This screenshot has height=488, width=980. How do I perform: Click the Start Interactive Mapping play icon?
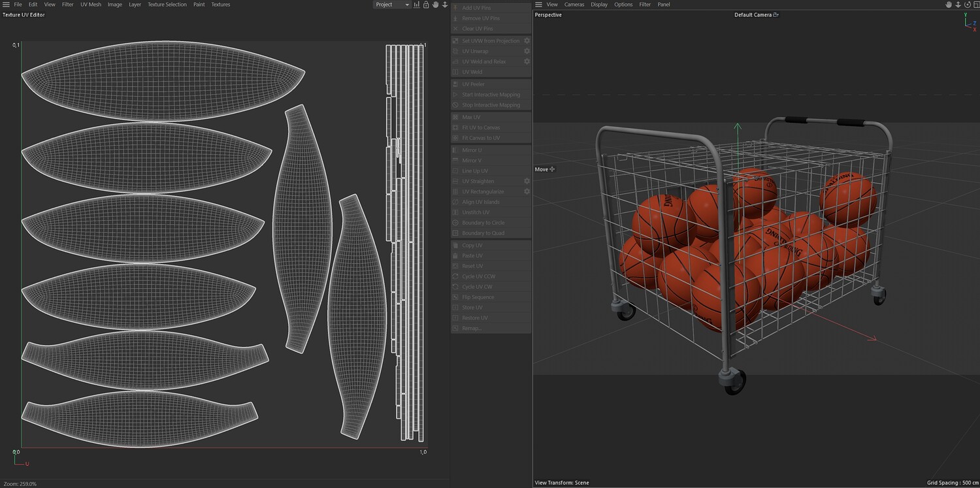coord(455,95)
